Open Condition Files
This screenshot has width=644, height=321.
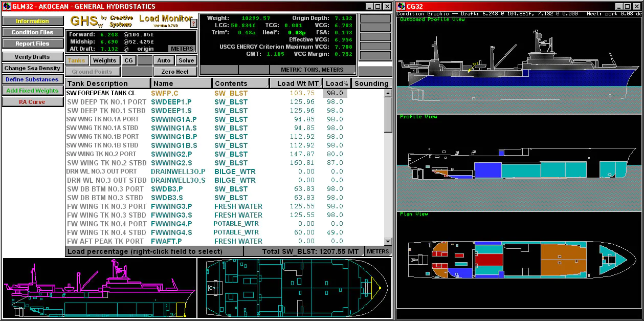point(32,32)
